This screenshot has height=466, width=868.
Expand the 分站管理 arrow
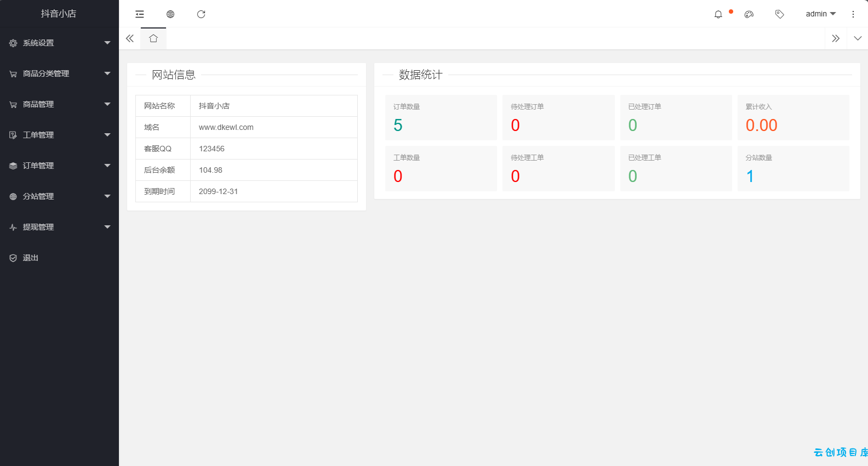(x=107, y=196)
